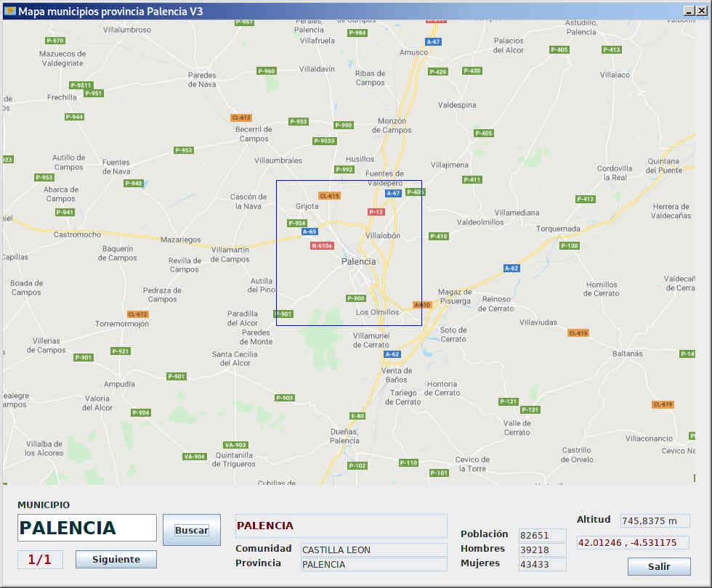The width and height of the screenshot is (712, 588).
Task: Click the Valdespina label on the map
Action: 457,105
